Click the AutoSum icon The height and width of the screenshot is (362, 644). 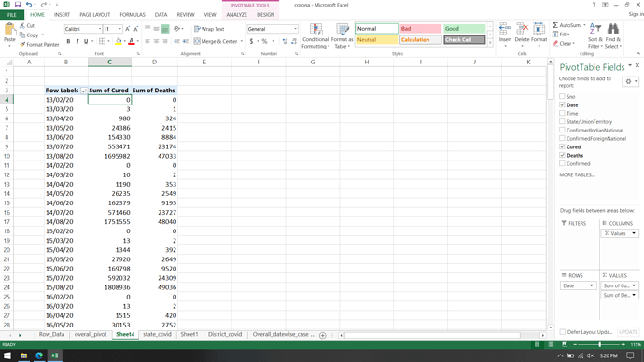(555, 25)
